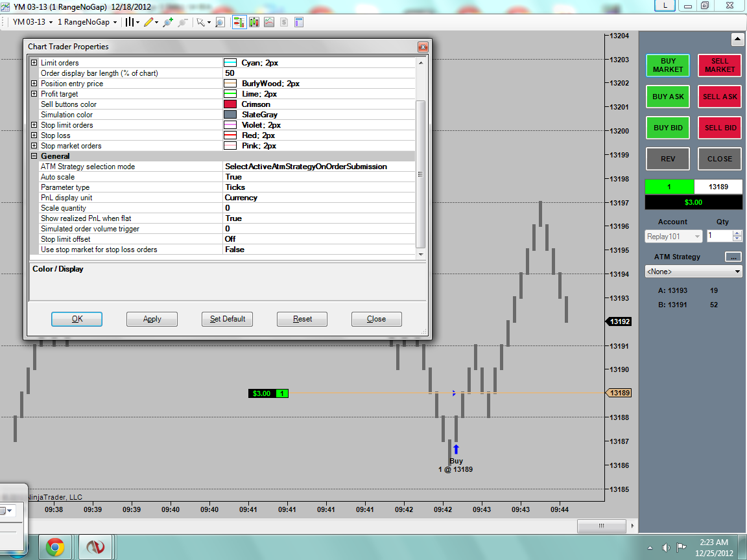Click BUY MARKET button

[668, 65]
